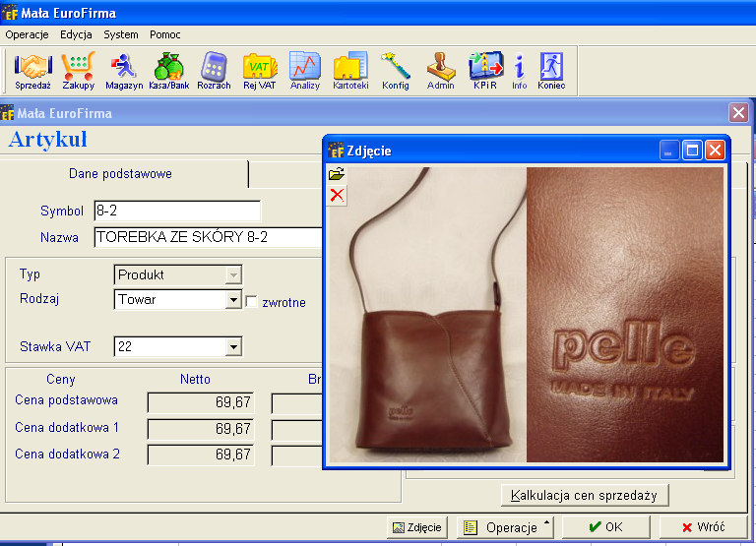The image size is (756, 546).
Task: Click Koniec to exit the program
Action: pos(551,71)
